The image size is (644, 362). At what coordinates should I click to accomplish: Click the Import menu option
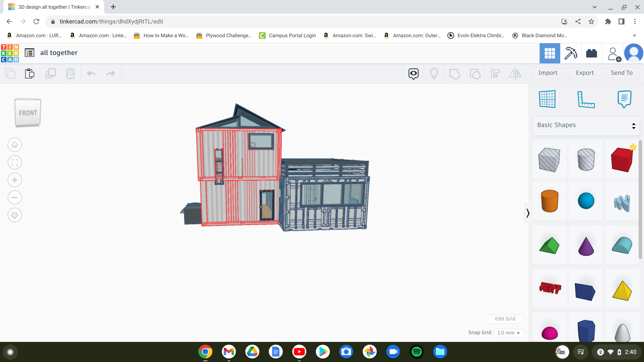(x=548, y=72)
